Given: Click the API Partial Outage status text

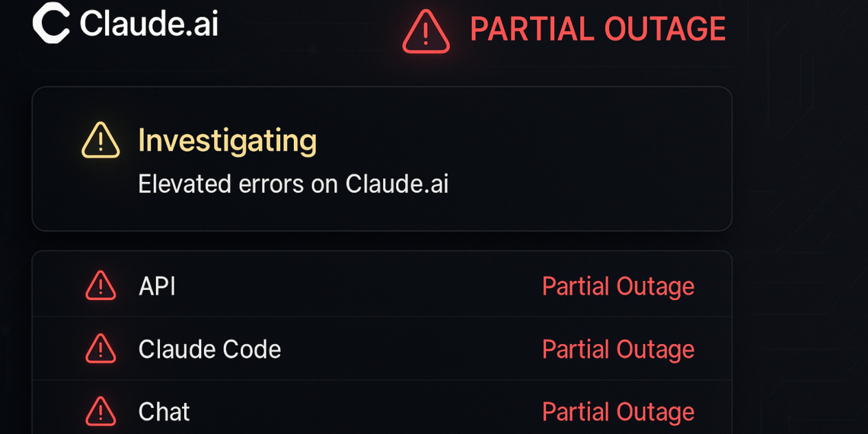Looking at the screenshot, I should (617, 286).
